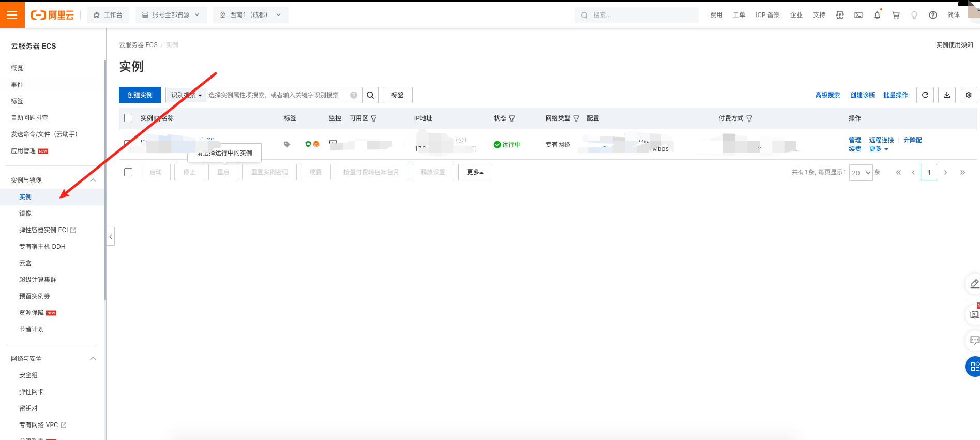
Task: Click 远程连接 for the instance
Action: tap(881, 140)
